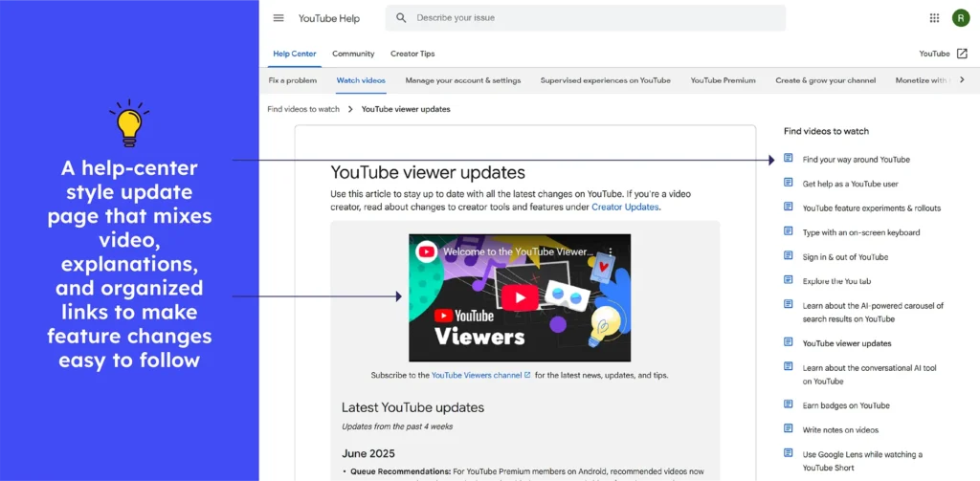This screenshot has height=481, width=980.
Task: Click the YouTube link at top right
Action: pyautogui.click(x=934, y=54)
